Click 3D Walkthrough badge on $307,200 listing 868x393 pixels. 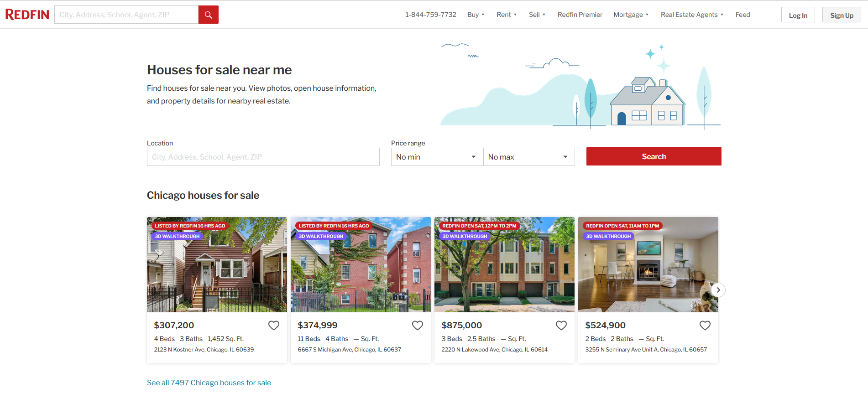click(177, 236)
